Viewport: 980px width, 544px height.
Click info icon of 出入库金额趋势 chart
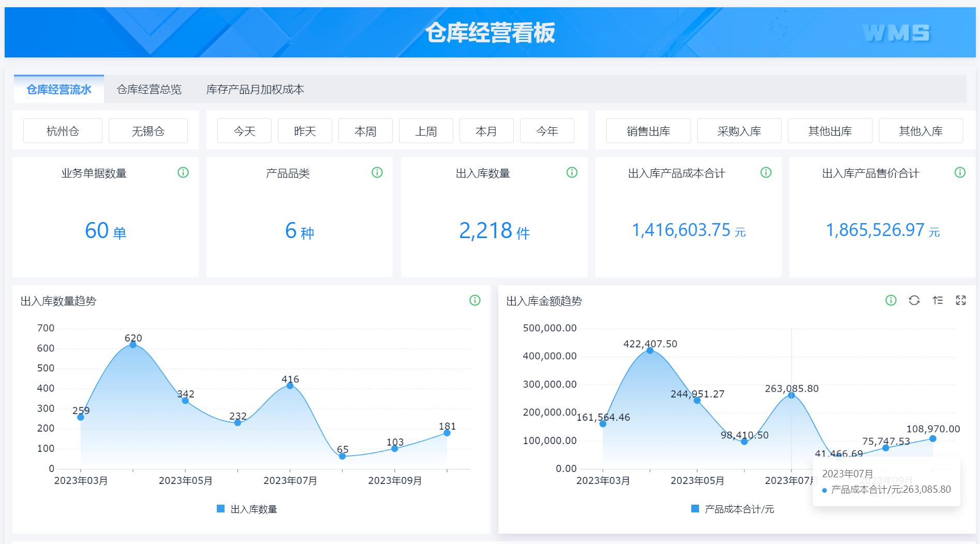pos(891,301)
